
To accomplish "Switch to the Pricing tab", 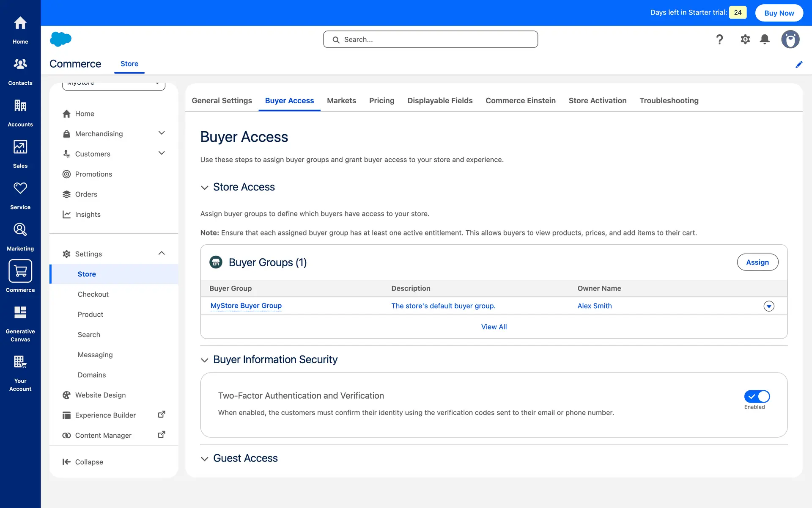I will (381, 101).
